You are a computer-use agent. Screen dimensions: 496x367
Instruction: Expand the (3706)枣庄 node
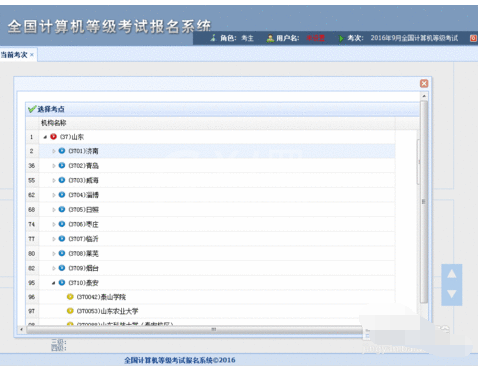(x=54, y=224)
